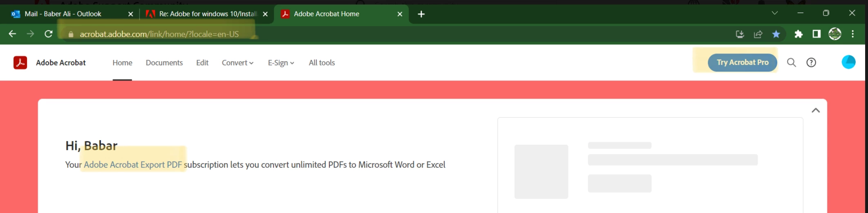Expand the Convert menu
The image size is (868, 213).
(x=238, y=63)
